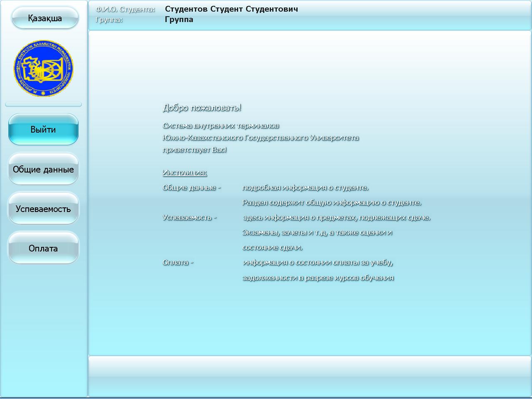Viewport: 532px width, 399px height.
Task: Click the Группа label in the header
Action: [x=109, y=19]
